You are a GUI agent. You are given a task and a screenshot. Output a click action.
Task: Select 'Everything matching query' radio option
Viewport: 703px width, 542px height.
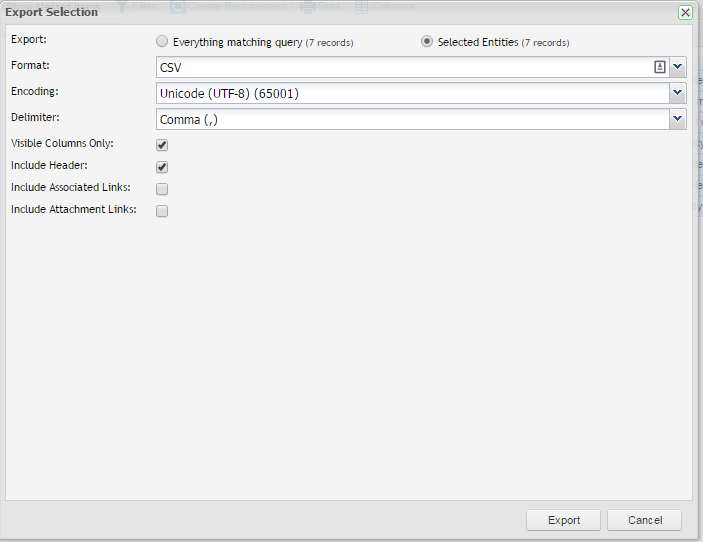coord(162,42)
